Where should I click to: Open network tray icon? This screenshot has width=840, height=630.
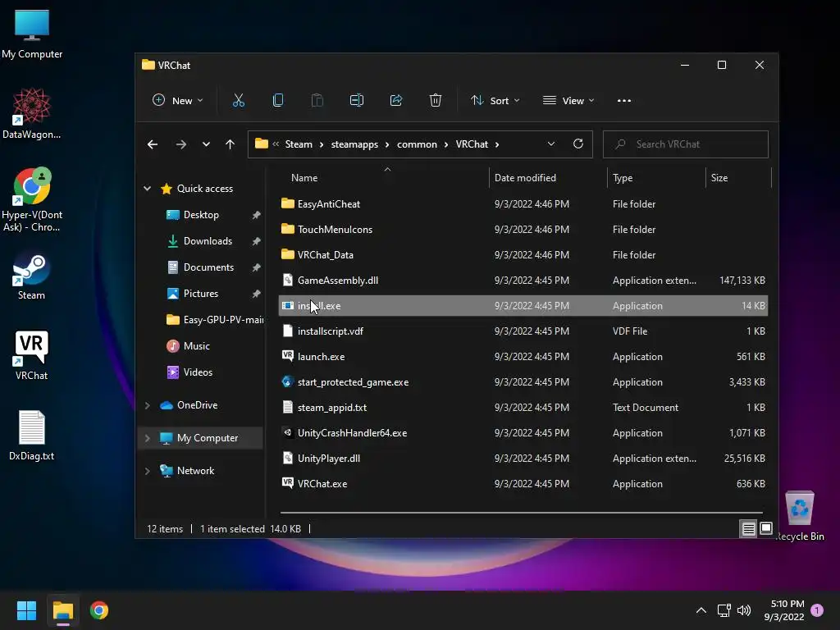click(x=724, y=610)
